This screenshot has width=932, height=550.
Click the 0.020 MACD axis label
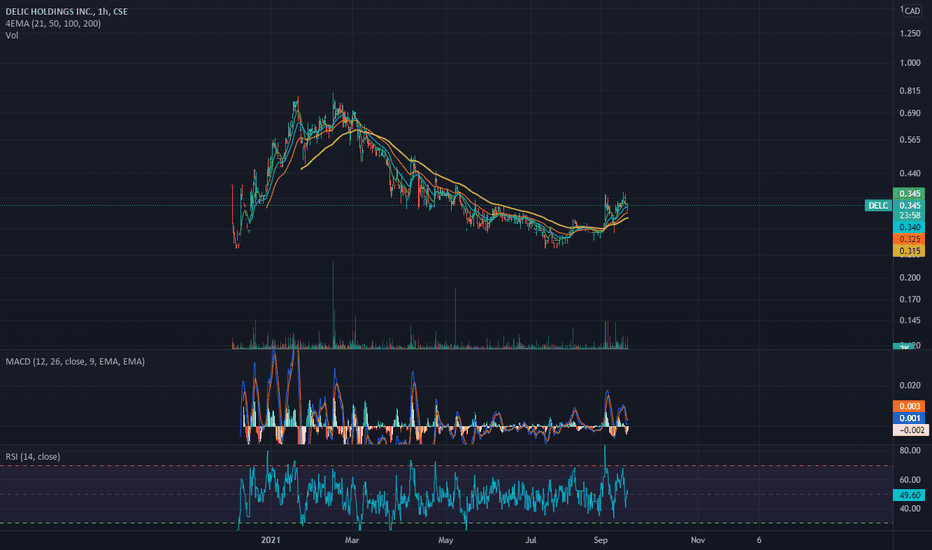coord(910,385)
